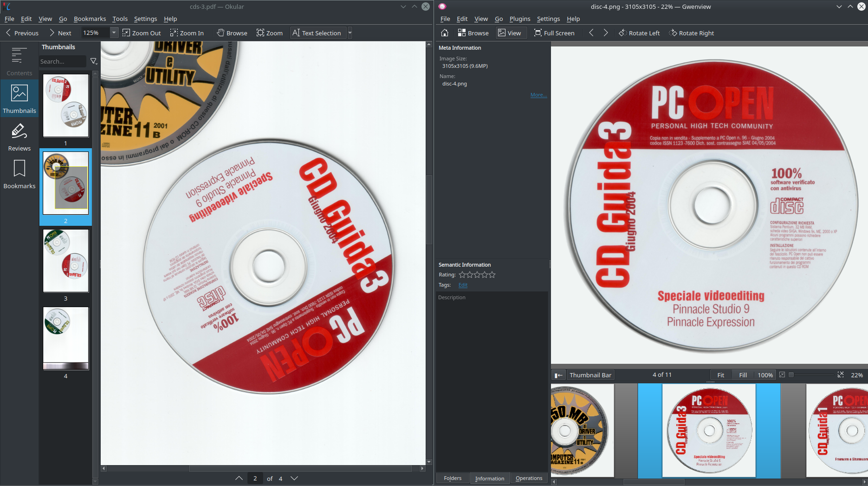This screenshot has width=868, height=486.
Task: Set rating to one star
Action: tap(462, 275)
